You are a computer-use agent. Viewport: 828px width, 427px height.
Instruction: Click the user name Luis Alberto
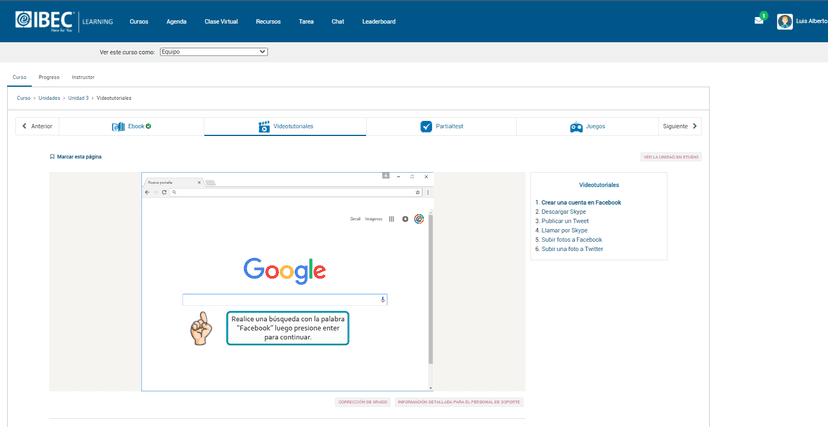812,22
